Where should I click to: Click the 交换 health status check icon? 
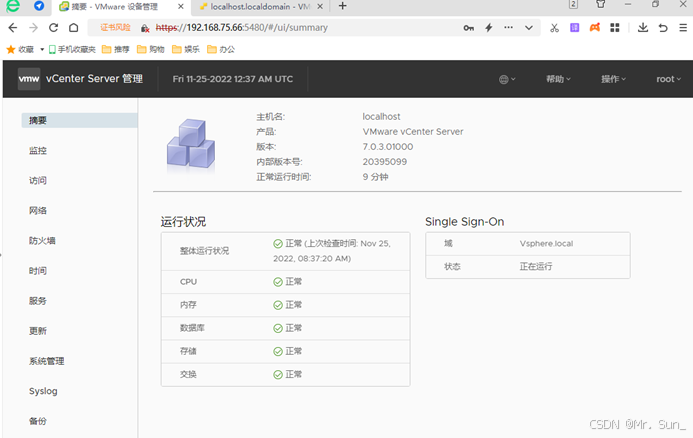coord(278,375)
